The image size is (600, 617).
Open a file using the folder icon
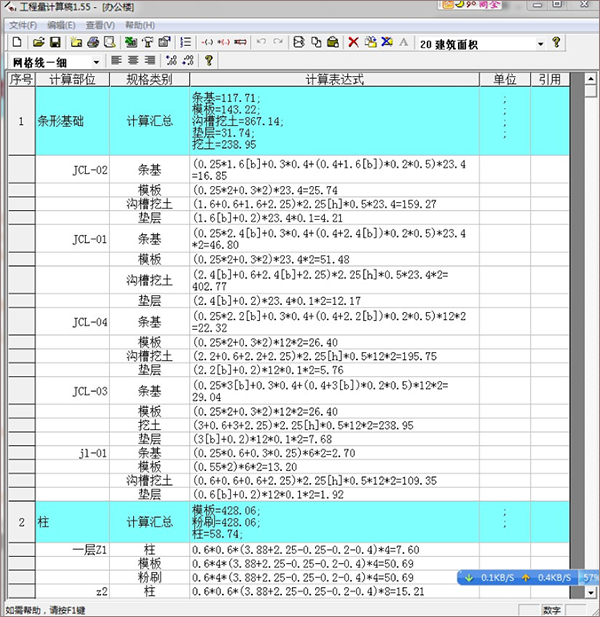(x=38, y=42)
